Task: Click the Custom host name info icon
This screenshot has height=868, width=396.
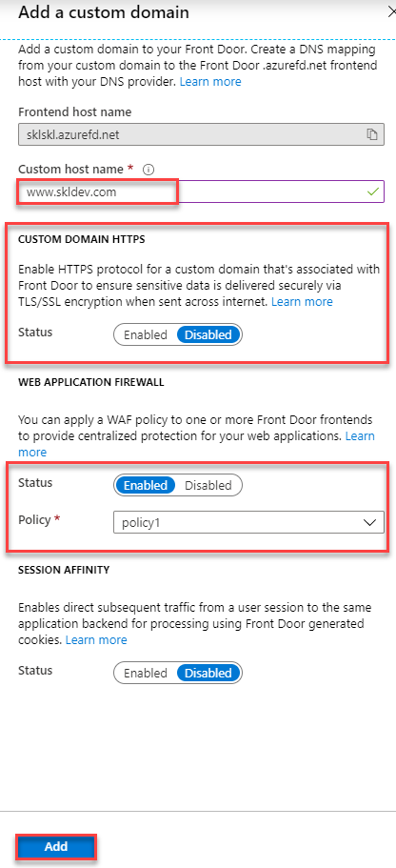Action: (x=148, y=170)
